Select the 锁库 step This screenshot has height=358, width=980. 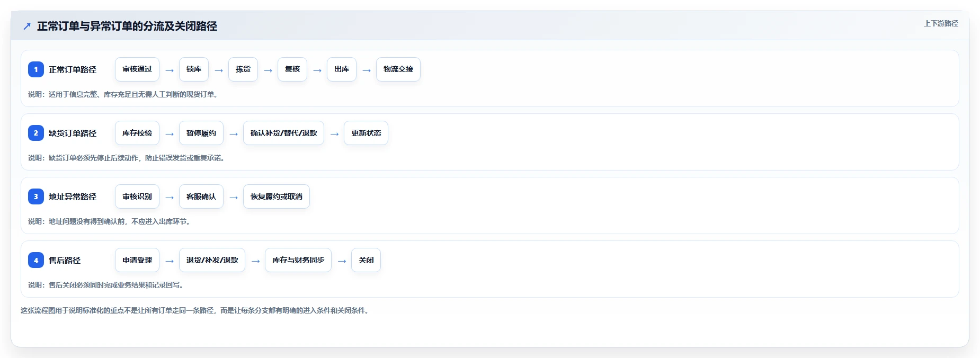pos(194,69)
